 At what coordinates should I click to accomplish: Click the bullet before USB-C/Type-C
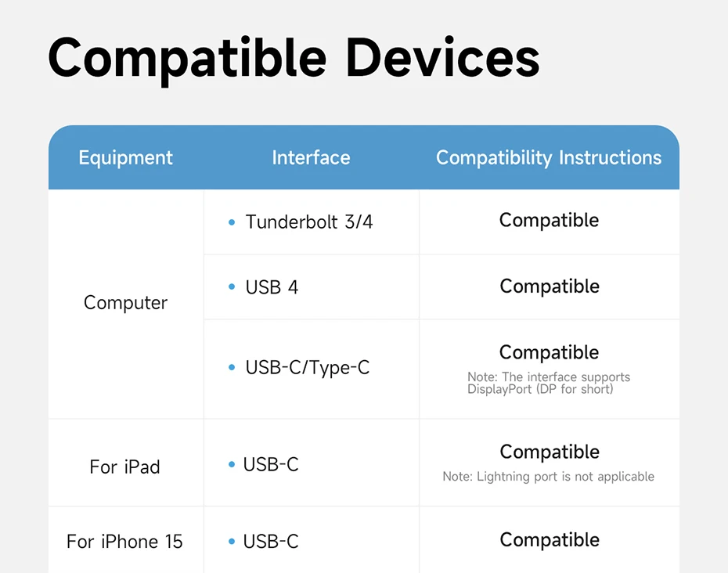pos(232,367)
